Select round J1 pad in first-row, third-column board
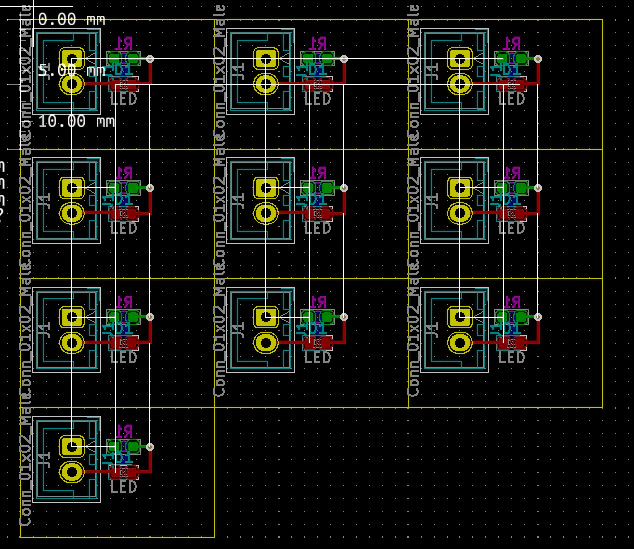Image resolution: width=634 pixels, height=549 pixels. (x=460, y=84)
